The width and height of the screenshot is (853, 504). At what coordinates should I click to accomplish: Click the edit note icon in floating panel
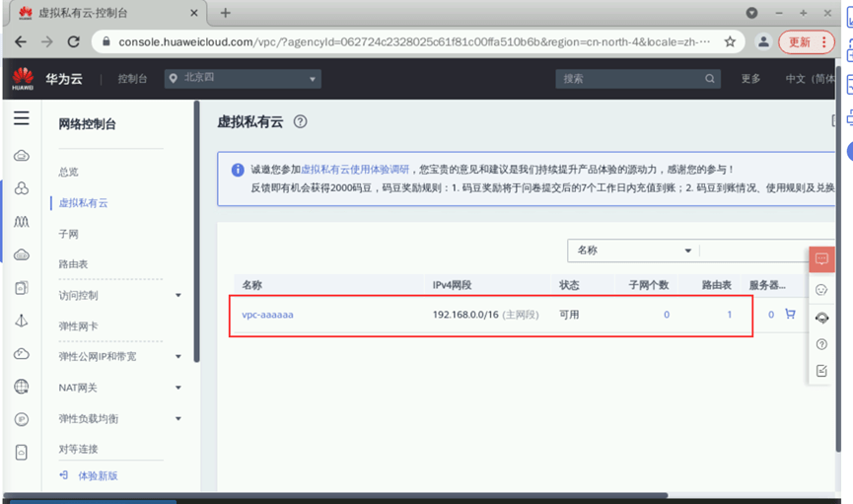pos(821,371)
